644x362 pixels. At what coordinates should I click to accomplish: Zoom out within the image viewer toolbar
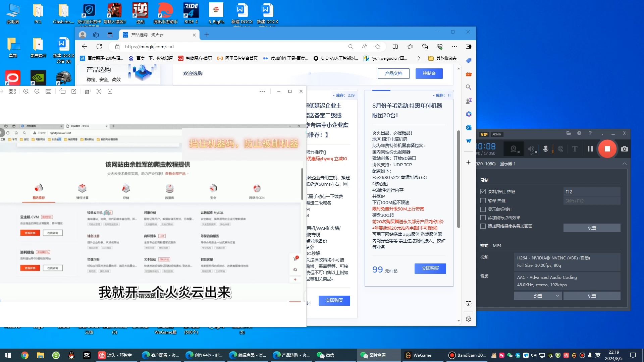[x=37, y=92]
